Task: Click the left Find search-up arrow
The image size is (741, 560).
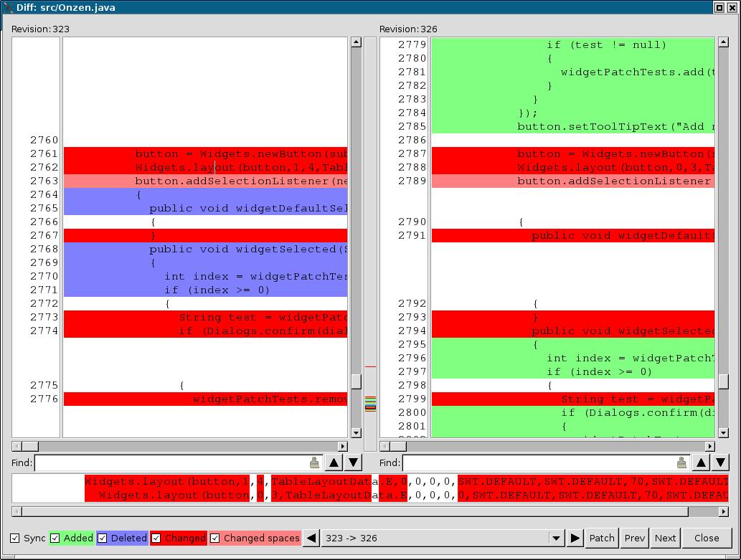Action: (x=334, y=462)
